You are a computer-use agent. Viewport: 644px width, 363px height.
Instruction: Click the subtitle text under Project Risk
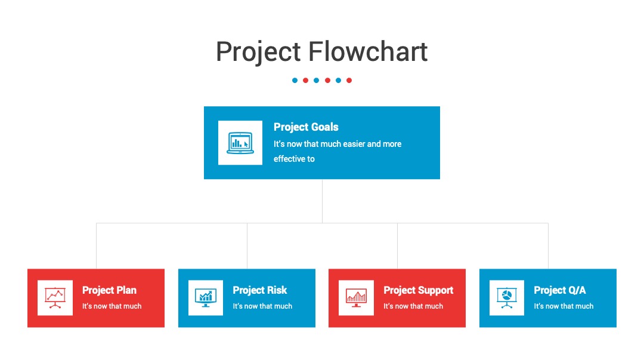point(262,306)
